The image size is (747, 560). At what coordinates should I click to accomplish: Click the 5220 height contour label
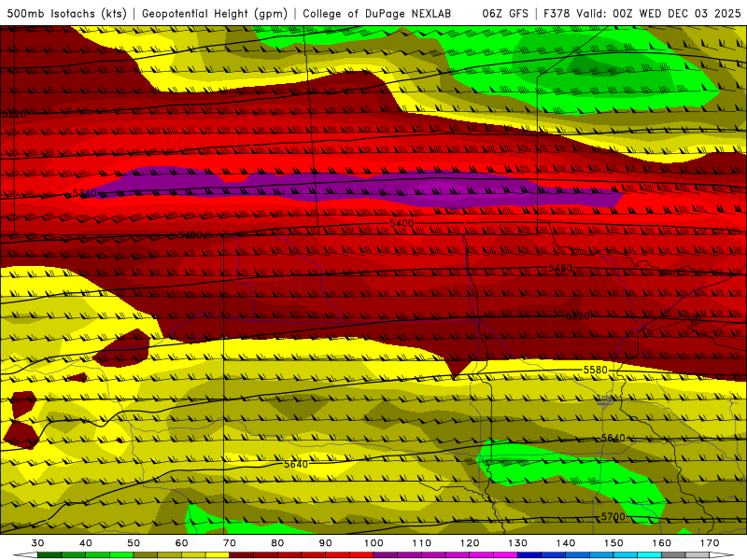[x=14, y=114]
